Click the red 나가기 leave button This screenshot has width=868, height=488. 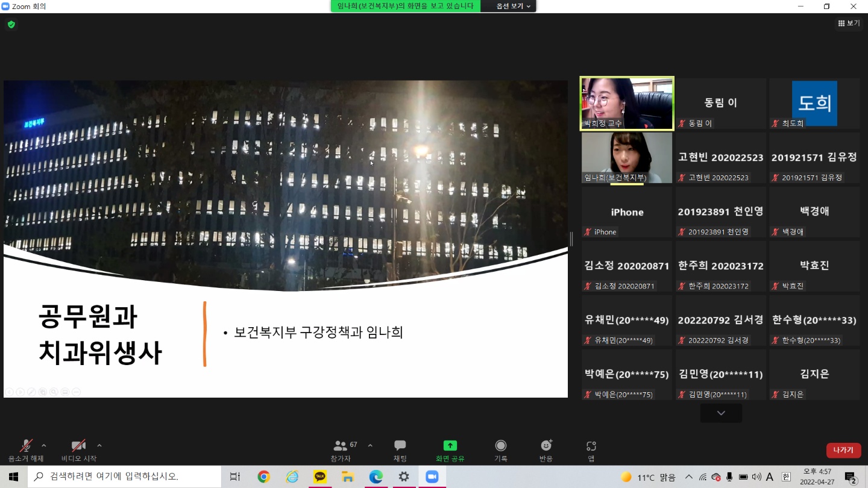coord(843,450)
